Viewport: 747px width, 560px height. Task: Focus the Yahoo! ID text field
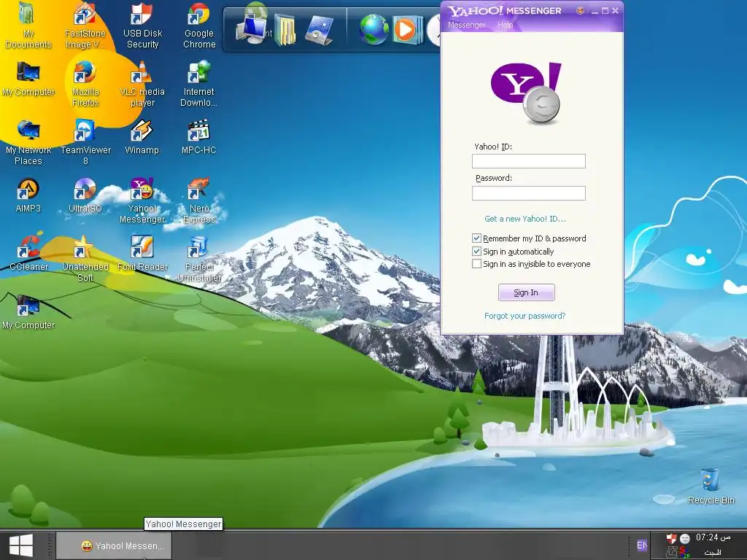tap(529, 161)
